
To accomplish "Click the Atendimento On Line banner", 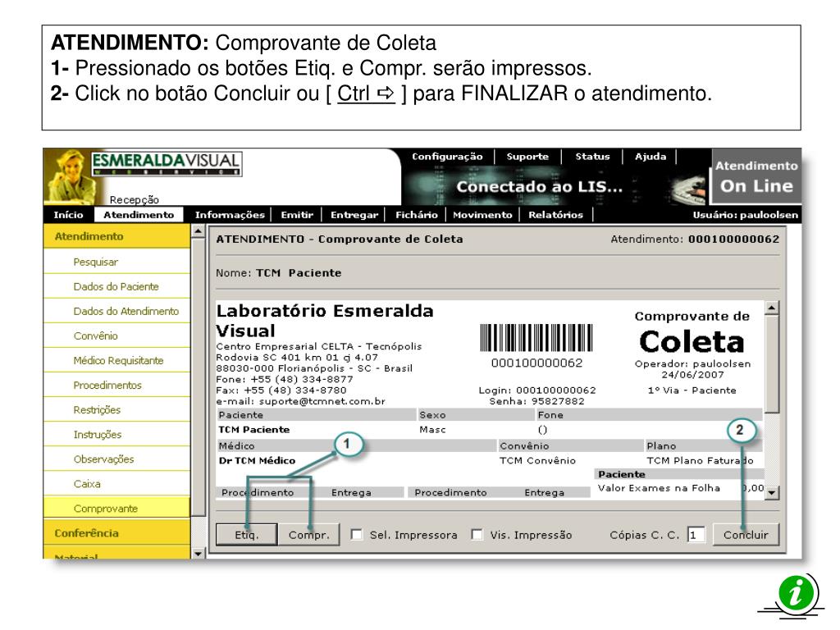I will coord(756,176).
